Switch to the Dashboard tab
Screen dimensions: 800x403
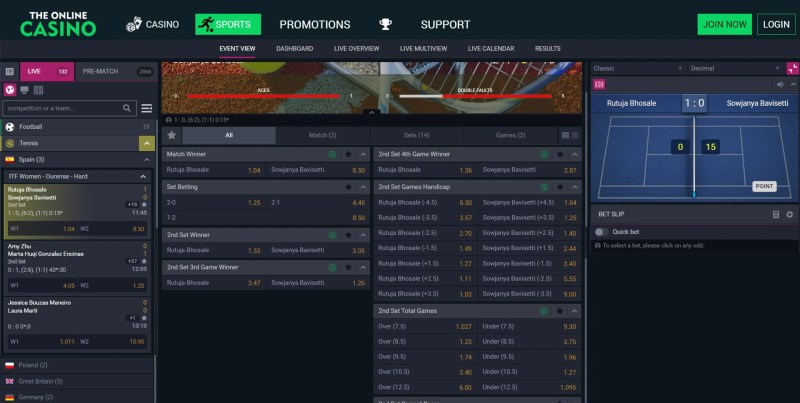tap(294, 48)
